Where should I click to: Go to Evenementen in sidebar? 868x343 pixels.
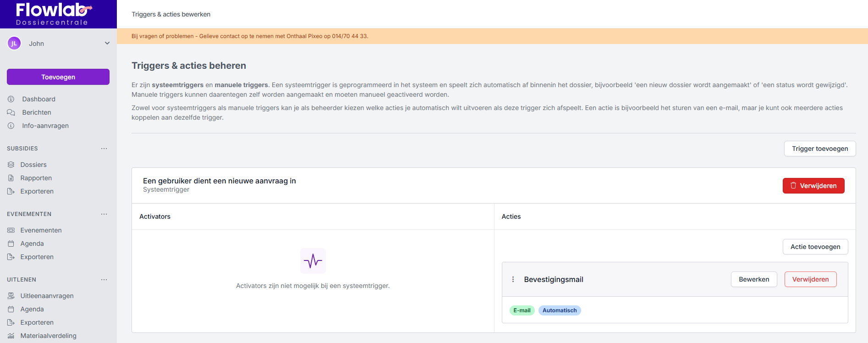point(41,230)
